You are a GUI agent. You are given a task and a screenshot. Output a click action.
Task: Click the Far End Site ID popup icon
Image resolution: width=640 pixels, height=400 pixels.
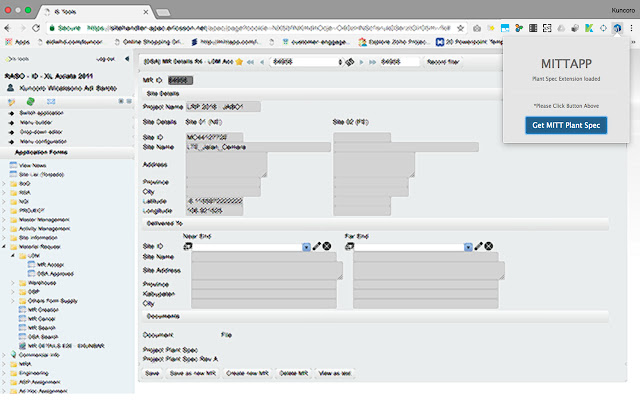coord(349,246)
